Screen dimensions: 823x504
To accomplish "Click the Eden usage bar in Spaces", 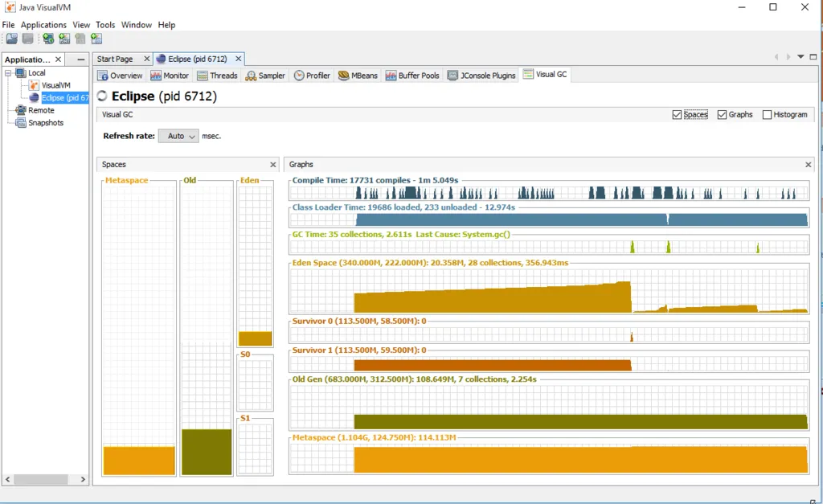I will coord(255,338).
